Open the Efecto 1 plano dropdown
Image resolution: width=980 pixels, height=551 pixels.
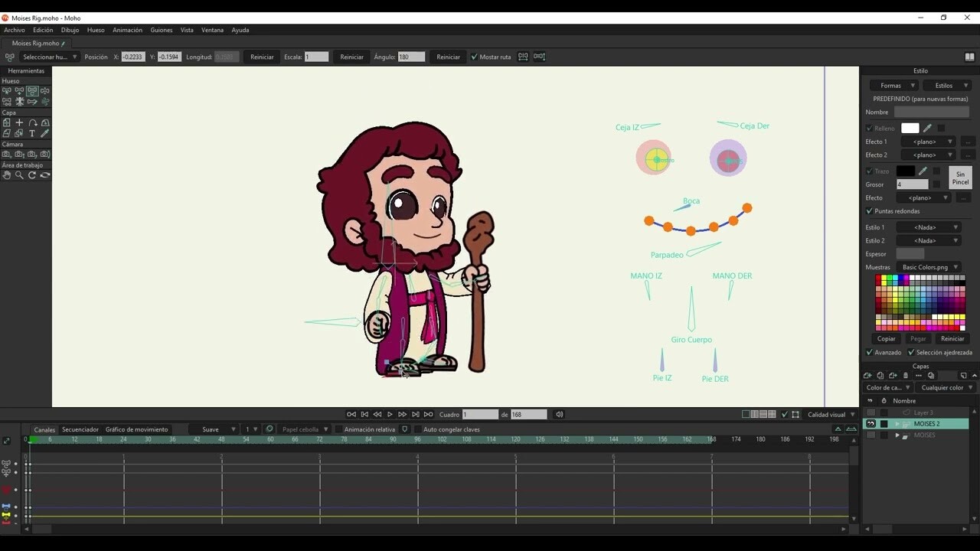coord(928,142)
